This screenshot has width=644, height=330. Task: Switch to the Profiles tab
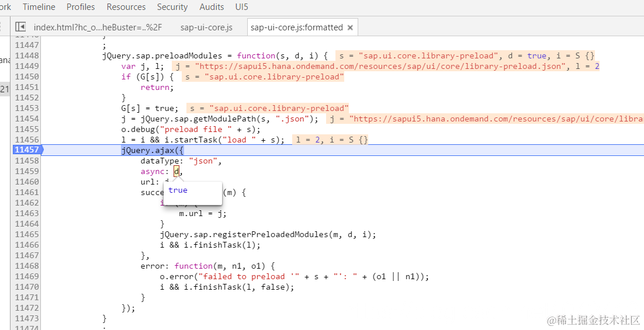[x=81, y=7]
